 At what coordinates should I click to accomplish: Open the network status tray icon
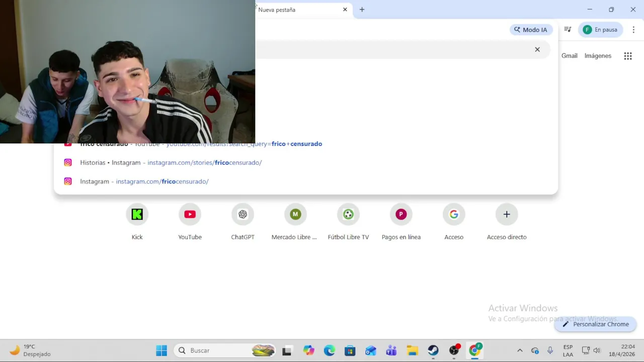coord(586,350)
